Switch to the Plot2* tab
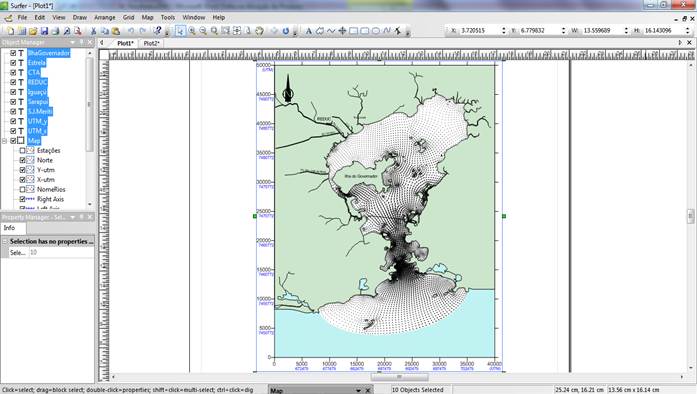This screenshot has height=394, width=697. tap(152, 43)
